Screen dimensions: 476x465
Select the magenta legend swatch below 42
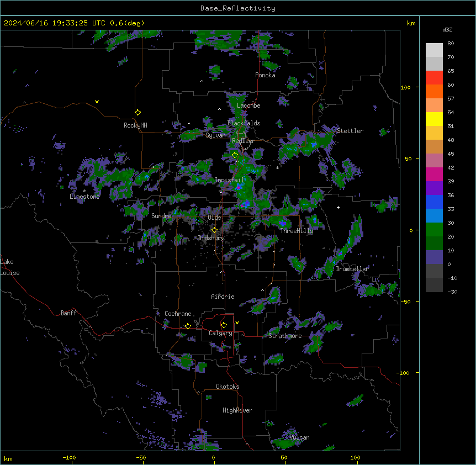(434, 174)
